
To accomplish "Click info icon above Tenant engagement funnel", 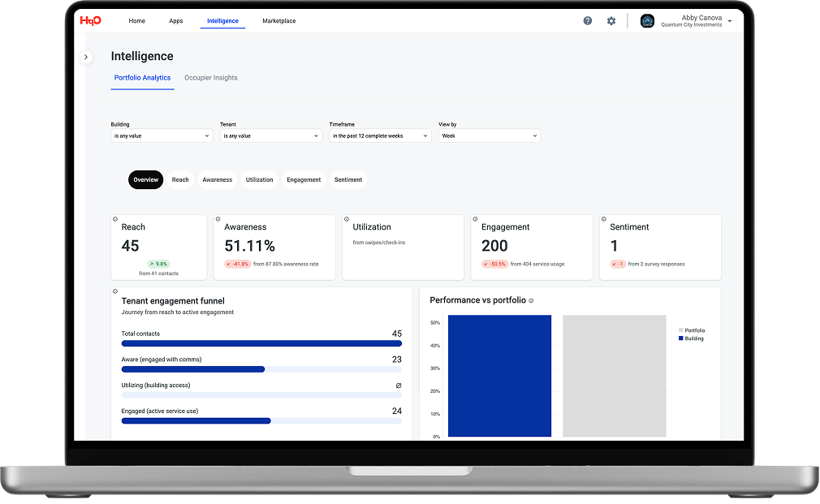I will tap(115, 291).
